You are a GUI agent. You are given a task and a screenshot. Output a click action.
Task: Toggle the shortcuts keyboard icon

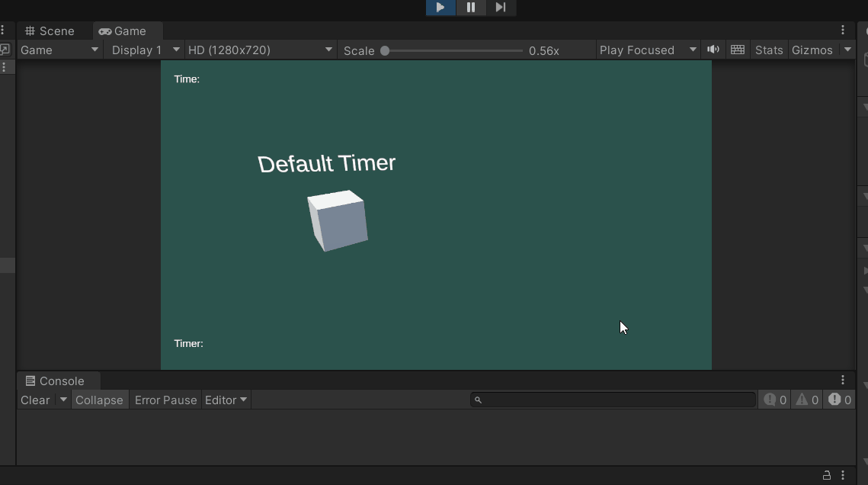pos(738,50)
